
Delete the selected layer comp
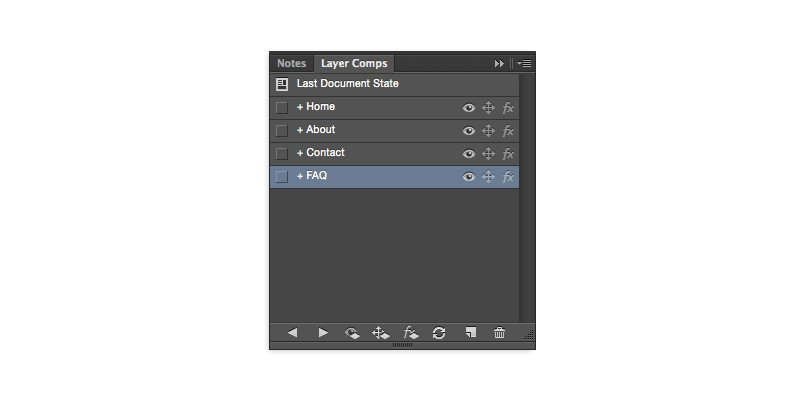500,333
